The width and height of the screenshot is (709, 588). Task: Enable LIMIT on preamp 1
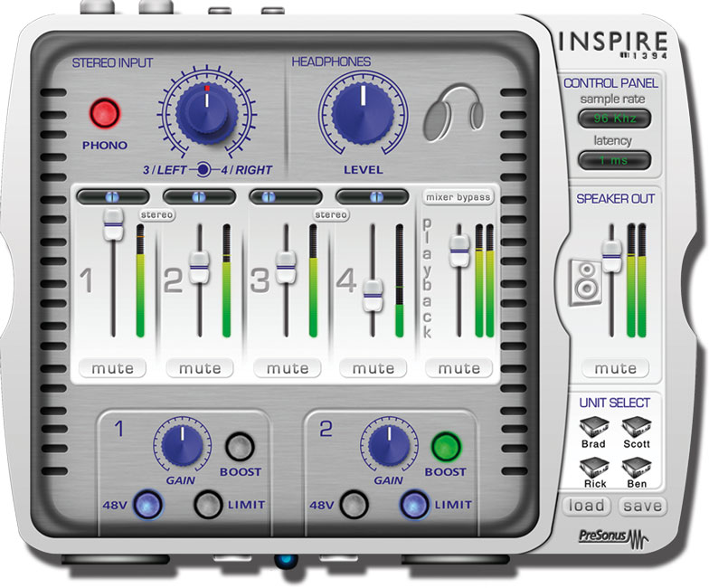tap(208, 505)
